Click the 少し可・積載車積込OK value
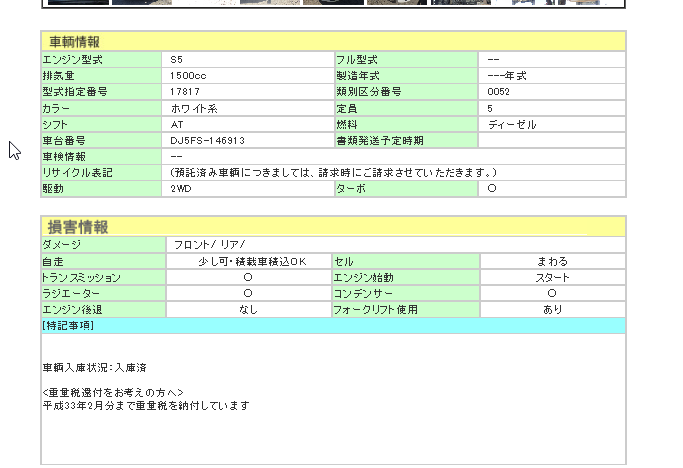 pyautogui.click(x=248, y=261)
